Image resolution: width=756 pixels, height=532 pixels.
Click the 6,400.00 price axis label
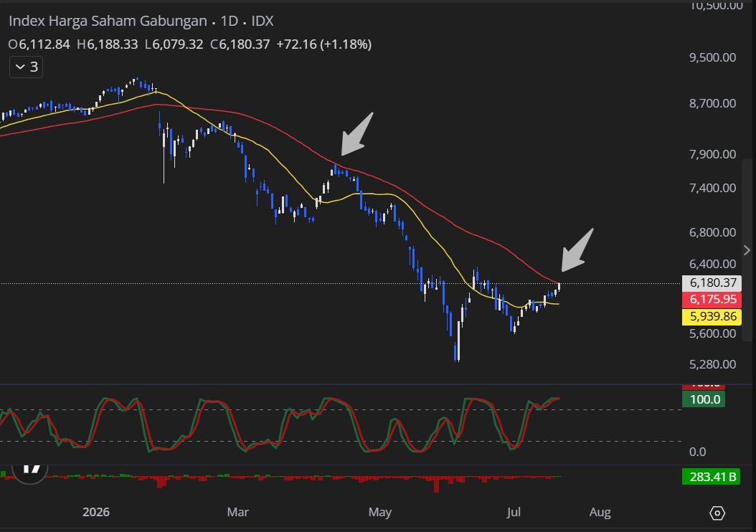(x=713, y=264)
